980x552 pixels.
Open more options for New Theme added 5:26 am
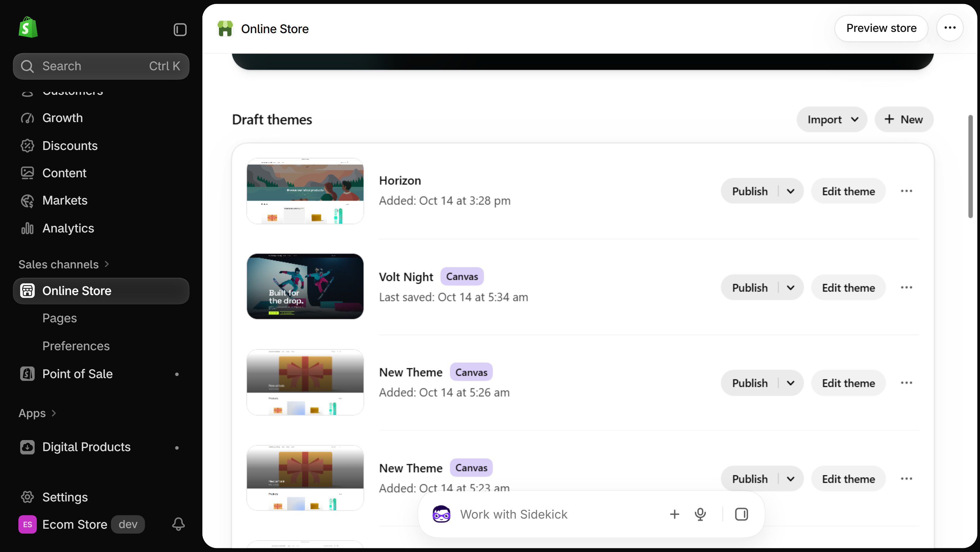click(906, 383)
